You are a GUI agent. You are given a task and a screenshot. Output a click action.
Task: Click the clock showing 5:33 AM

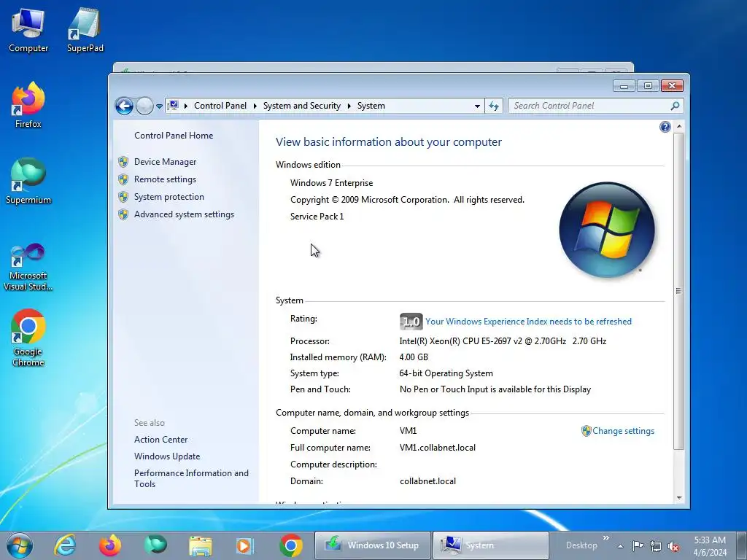(x=710, y=546)
